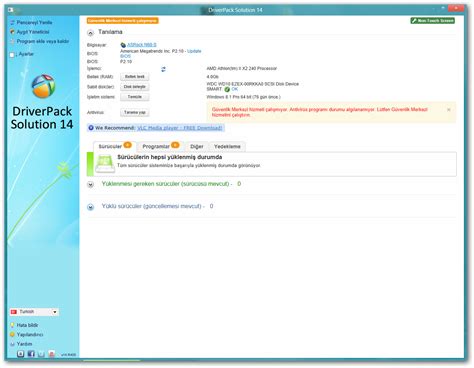Click the Programlar tab orange count badge
The width and height of the screenshot is (474, 368).
coord(175,145)
